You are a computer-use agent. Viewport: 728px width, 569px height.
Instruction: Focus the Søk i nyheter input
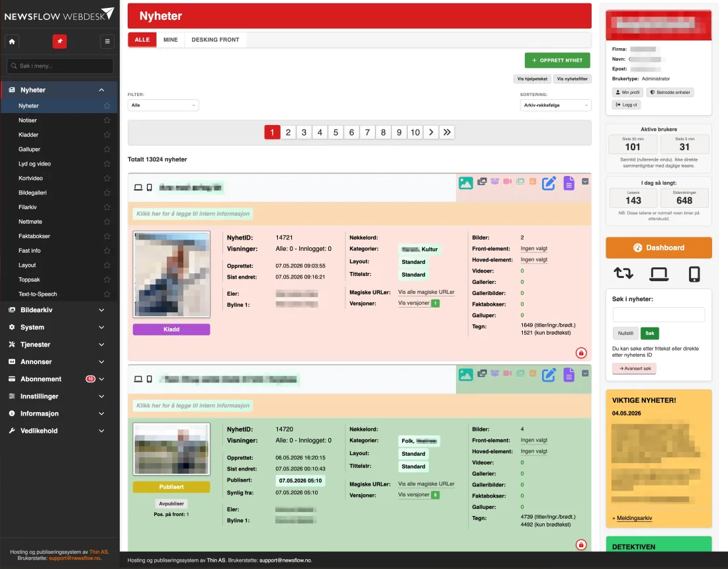click(659, 315)
